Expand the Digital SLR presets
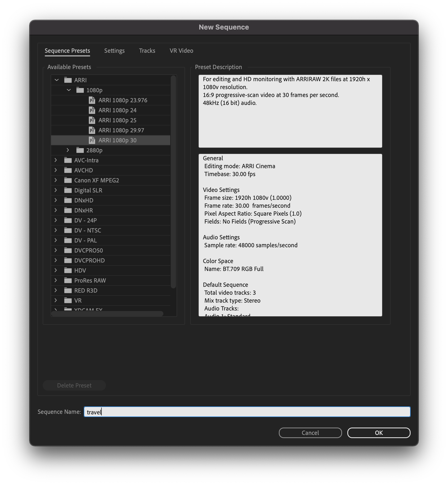The width and height of the screenshot is (448, 485). pyautogui.click(x=56, y=190)
